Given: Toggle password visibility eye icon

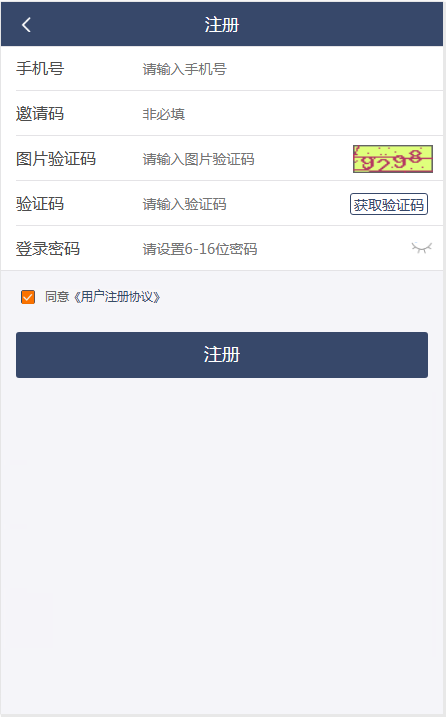Looking at the screenshot, I should [421, 248].
